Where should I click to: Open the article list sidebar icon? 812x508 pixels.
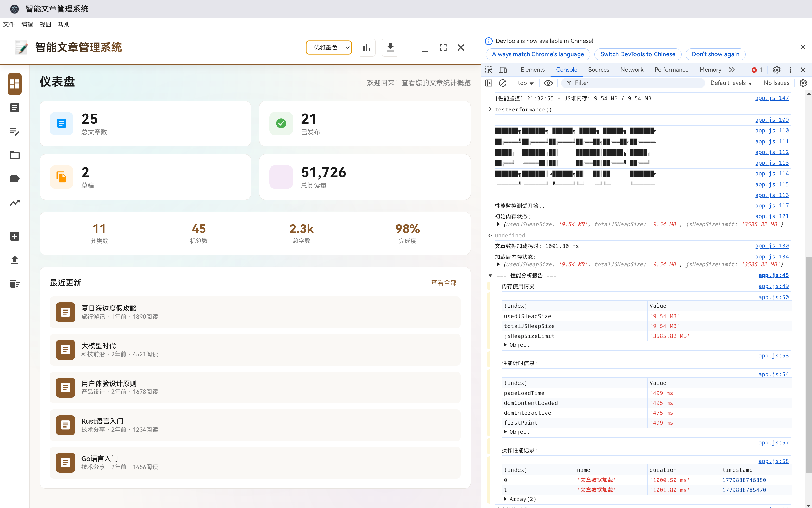tap(15, 108)
